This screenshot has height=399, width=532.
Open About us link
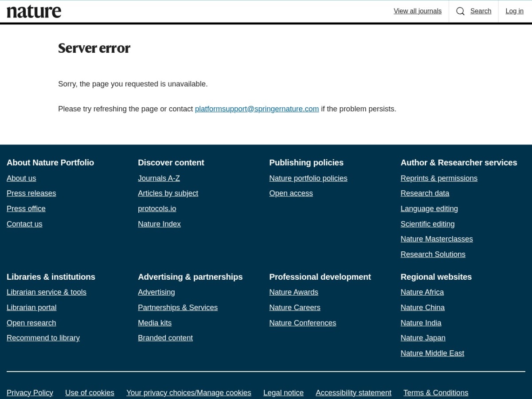(x=21, y=178)
